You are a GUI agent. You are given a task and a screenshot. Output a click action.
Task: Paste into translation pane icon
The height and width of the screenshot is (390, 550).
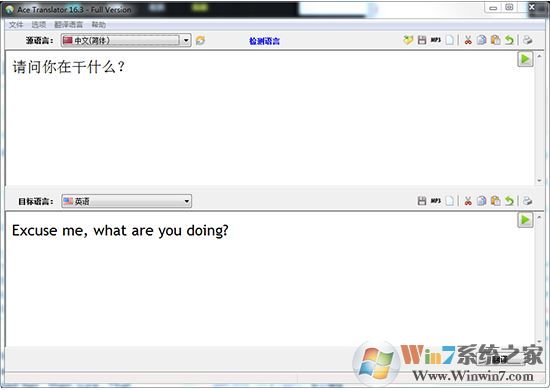[495, 201]
